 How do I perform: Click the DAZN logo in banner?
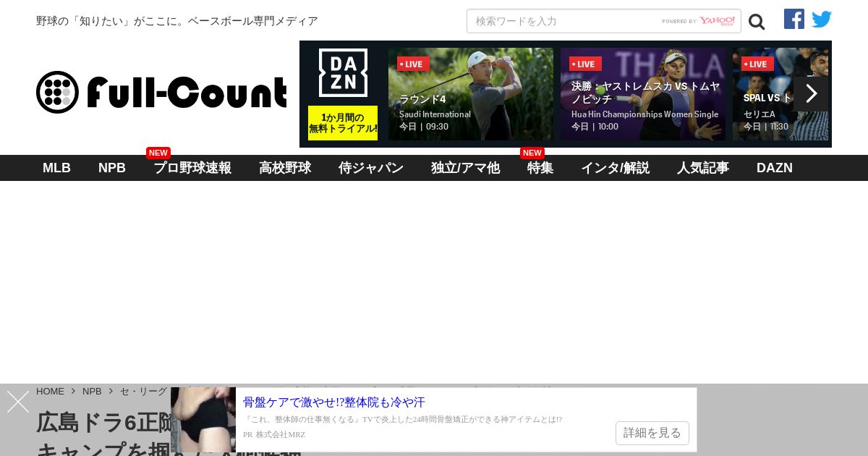click(343, 72)
